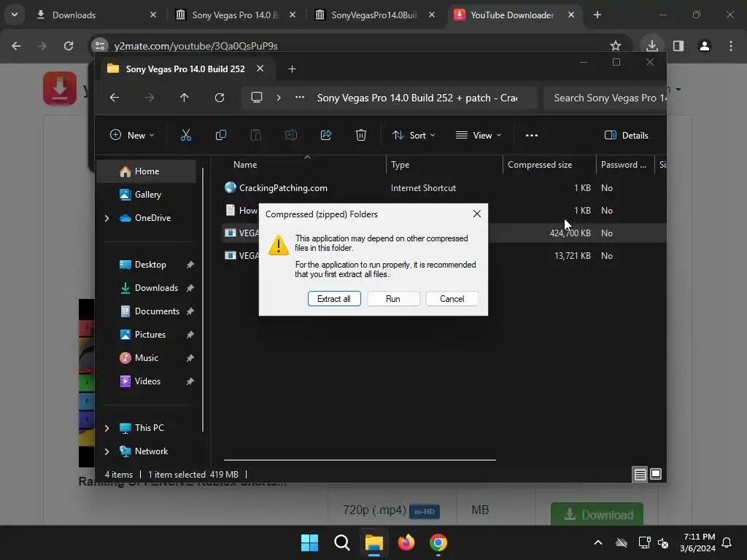Expand the address bar path chevron

(279, 98)
